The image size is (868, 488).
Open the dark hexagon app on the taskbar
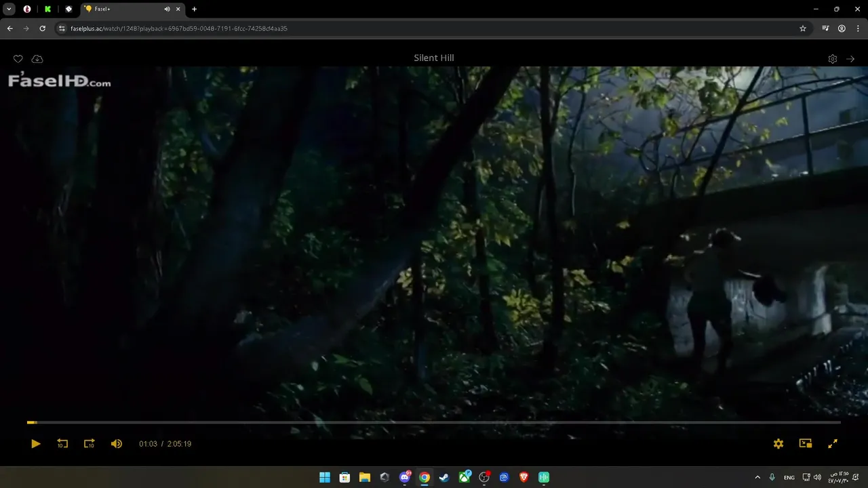coord(384,477)
